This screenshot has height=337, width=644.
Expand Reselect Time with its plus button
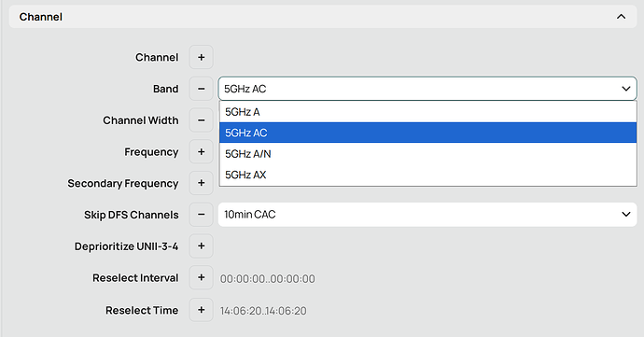click(202, 310)
